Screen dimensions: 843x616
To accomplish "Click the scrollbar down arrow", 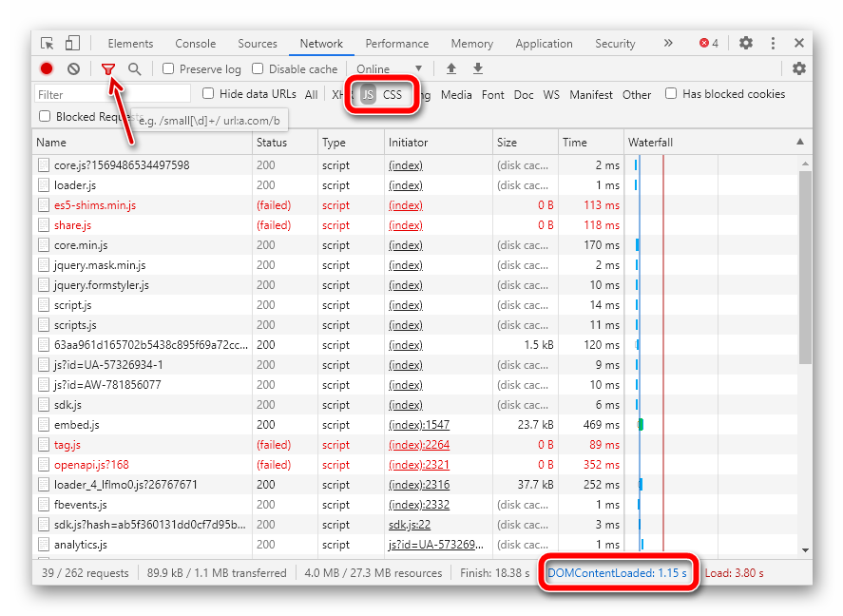I will 805,549.
